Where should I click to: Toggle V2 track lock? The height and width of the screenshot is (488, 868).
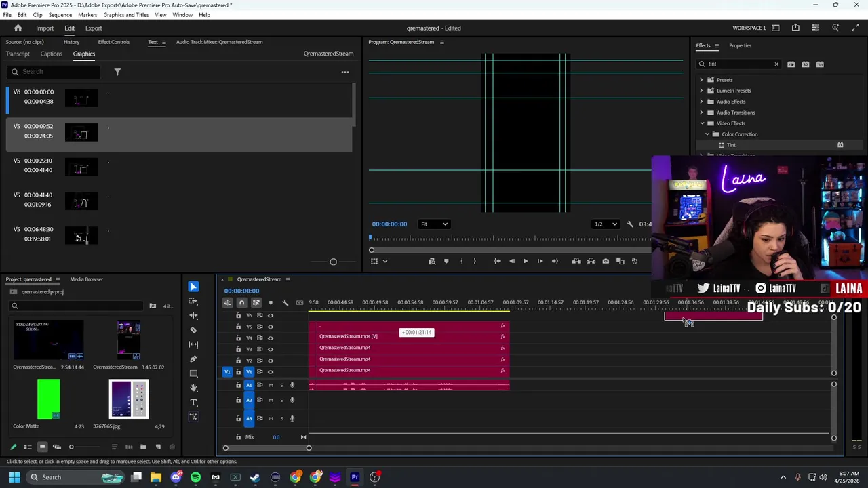tap(238, 361)
